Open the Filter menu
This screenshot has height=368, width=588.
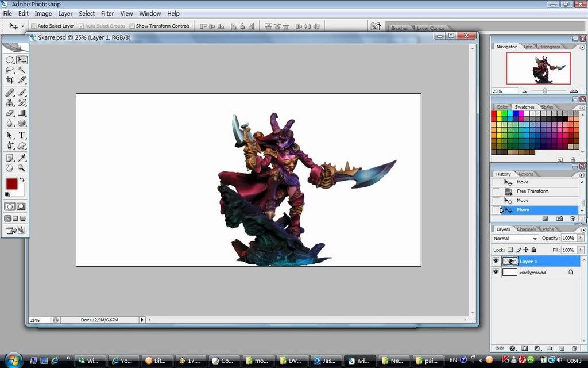pyautogui.click(x=107, y=13)
